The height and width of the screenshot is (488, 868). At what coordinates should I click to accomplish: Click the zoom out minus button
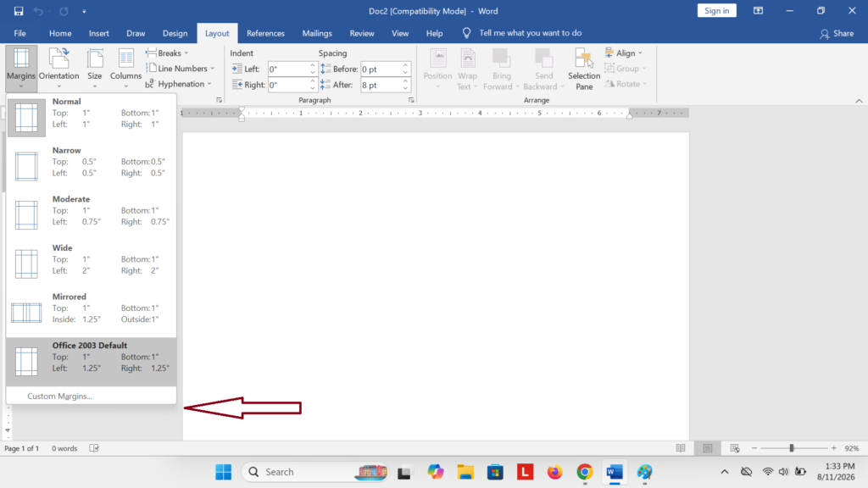pyautogui.click(x=754, y=448)
